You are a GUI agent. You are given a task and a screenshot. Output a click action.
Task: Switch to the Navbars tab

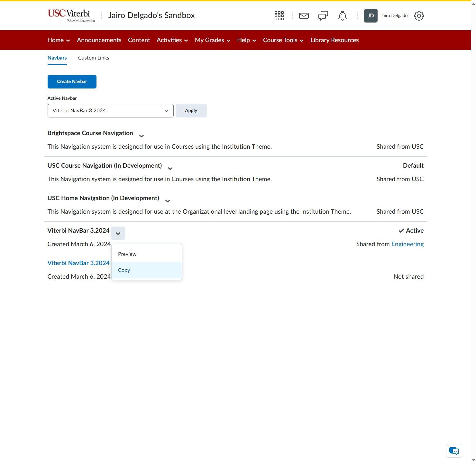[57, 58]
